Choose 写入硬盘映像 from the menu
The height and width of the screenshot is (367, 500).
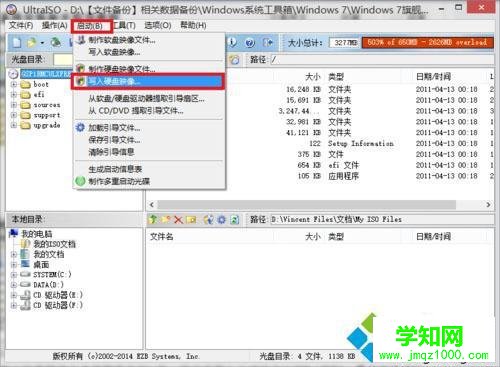(x=148, y=81)
